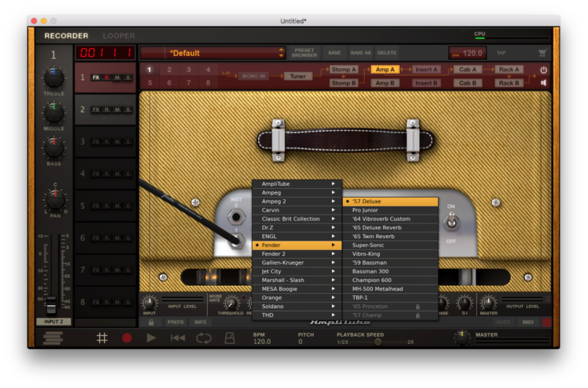Choose '59 Bassman from Fender list
588x388 pixels.
tap(391, 262)
